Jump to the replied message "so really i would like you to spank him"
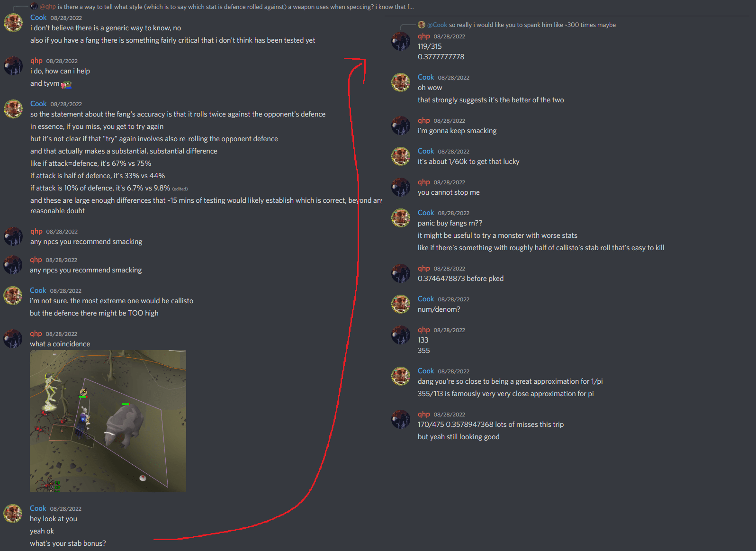 [x=532, y=25]
